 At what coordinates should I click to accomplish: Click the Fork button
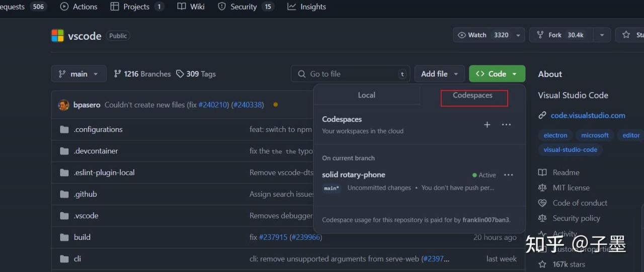561,35
